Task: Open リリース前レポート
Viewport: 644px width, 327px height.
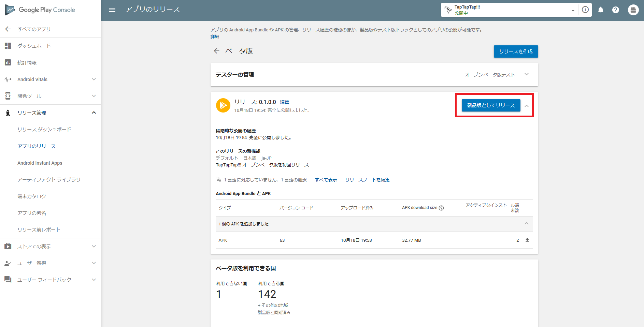Action: pyautogui.click(x=39, y=230)
